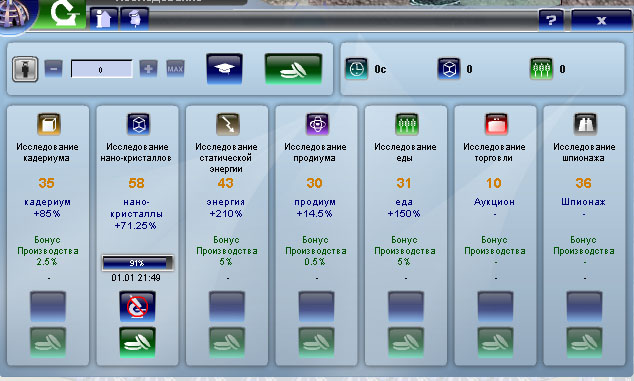Screen dimensions: 634x381
Task: Decrease scientists count with minus button
Action: pyautogui.click(x=53, y=69)
